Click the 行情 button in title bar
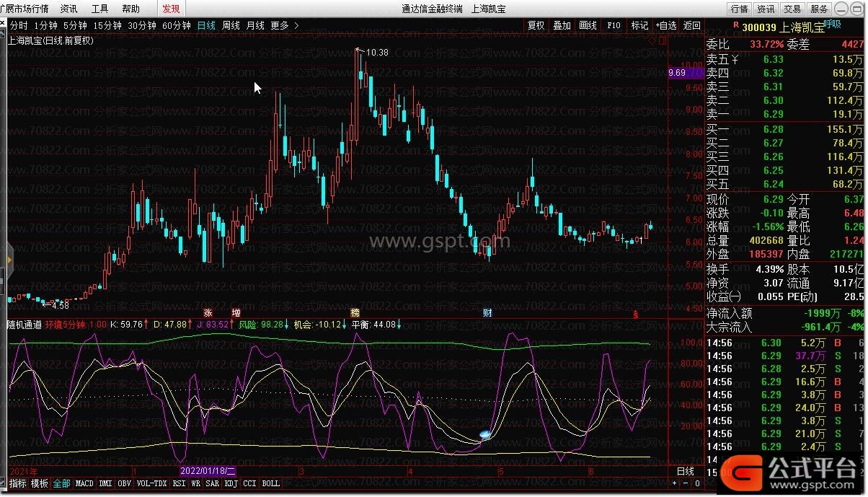This screenshot has width=868, height=497. (x=740, y=9)
